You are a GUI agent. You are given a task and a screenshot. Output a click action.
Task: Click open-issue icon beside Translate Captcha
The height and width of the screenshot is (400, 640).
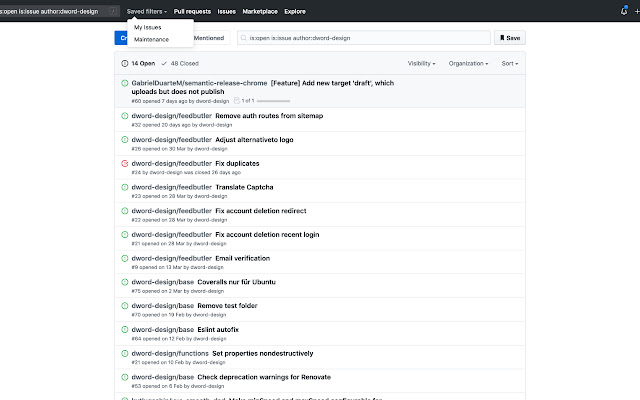tap(125, 186)
